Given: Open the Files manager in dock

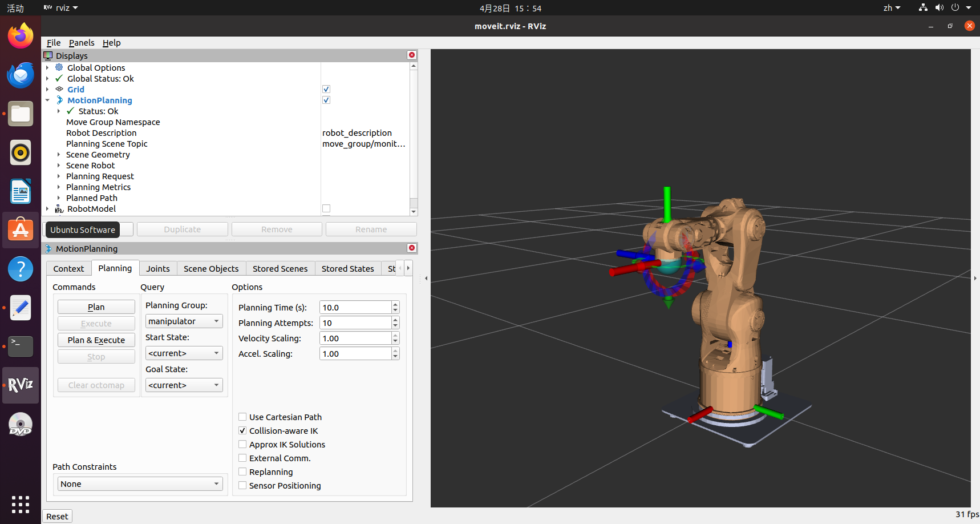Looking at the screenshot, I should click(21, 114).
